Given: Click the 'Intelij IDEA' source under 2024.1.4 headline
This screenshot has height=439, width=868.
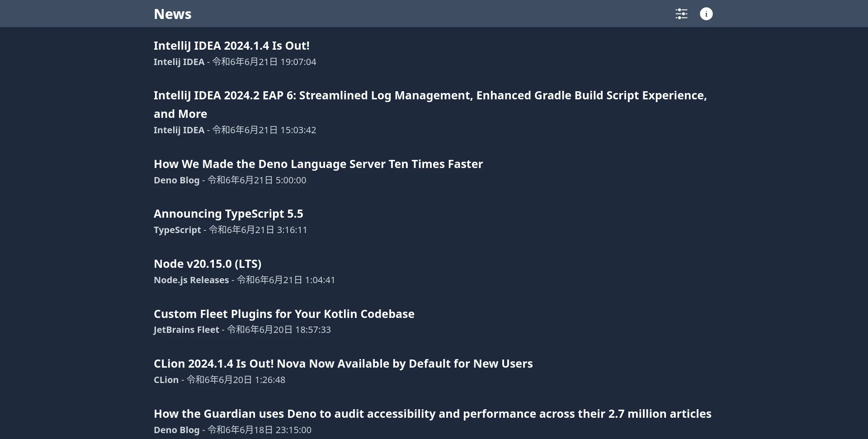Looking at the screenshot, I should click(179, 62).
